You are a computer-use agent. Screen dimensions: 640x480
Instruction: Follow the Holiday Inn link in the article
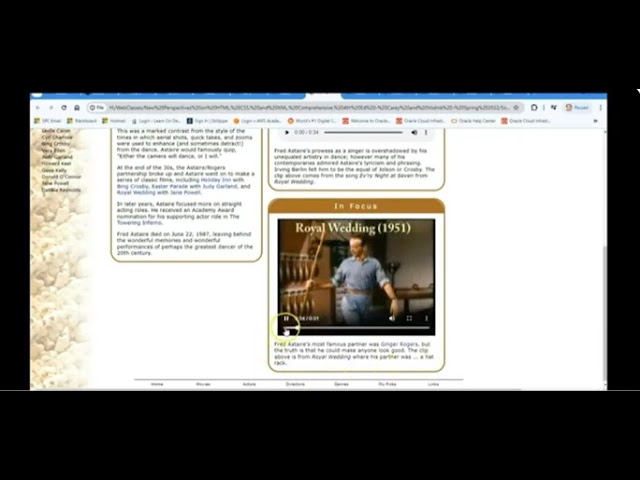click(x=216, y=180)
